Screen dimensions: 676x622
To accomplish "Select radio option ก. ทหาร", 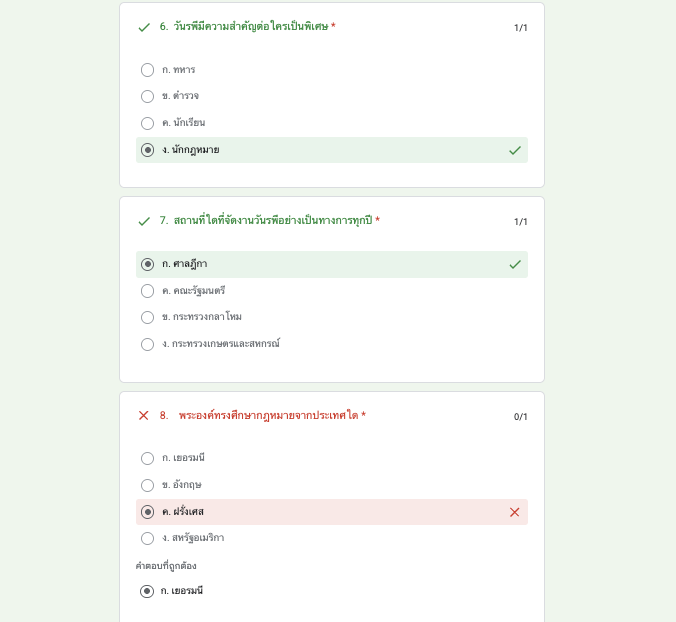I will 148,70.
